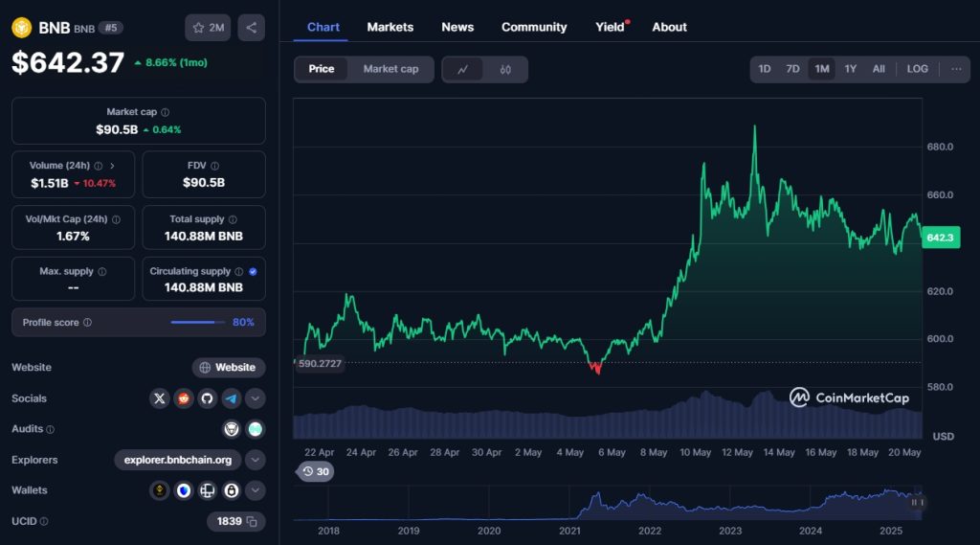This screenshot has width=980, height=545.
Task: Share BNB page using share icon
Action: point(252,28)
